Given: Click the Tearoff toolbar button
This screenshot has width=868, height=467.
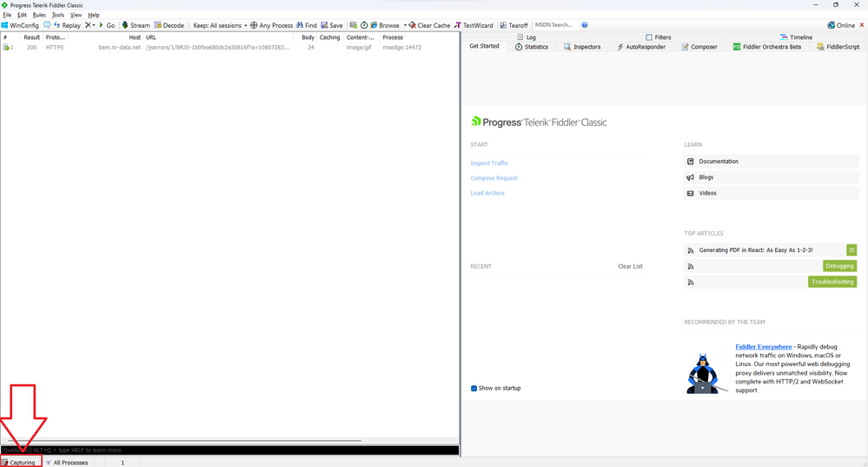Looking at the screenshot, I should (514, 25).
